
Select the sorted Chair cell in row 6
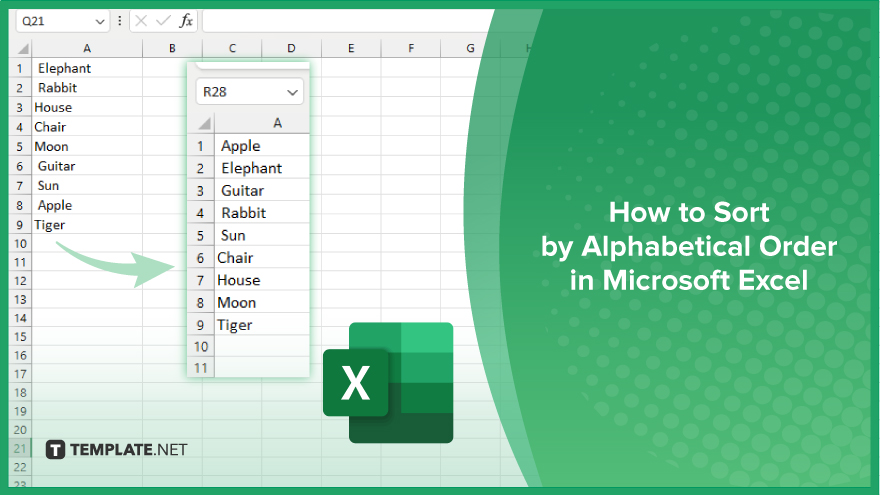pyautogui.click(x=262, y=258)
